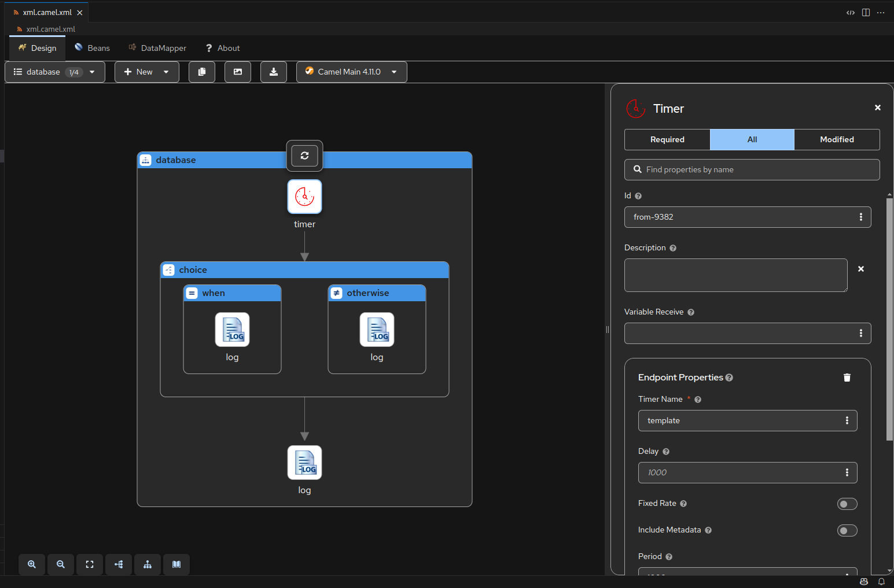This screenshot has height=588, width=894.
Task: Open the Camel catalog book icon
Action: [176, 564]
